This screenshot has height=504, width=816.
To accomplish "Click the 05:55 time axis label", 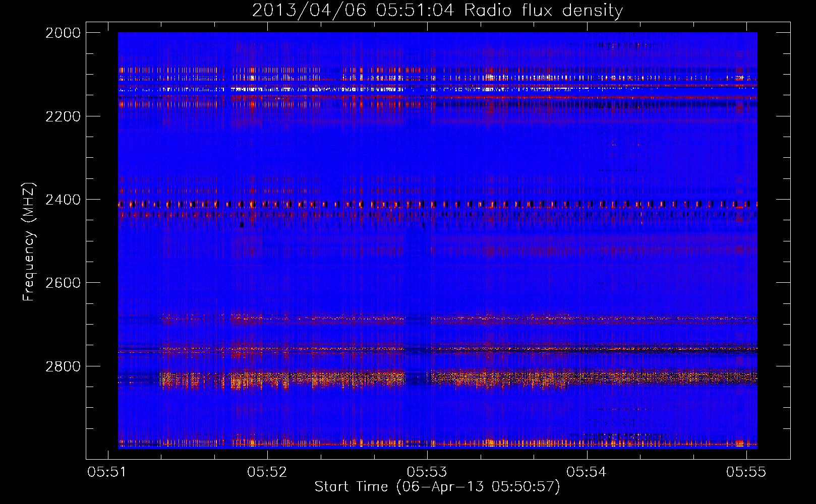I will click(x=746, y=472).
